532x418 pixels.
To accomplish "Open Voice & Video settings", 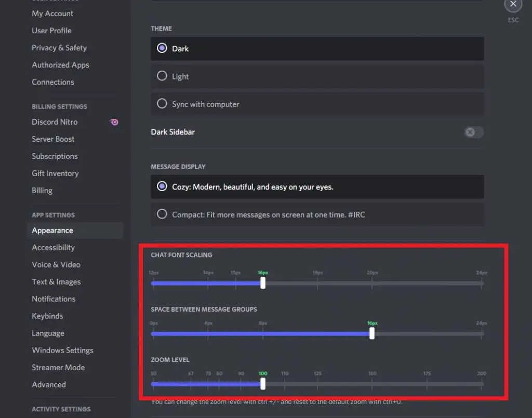I will click(x=56, y=264).
